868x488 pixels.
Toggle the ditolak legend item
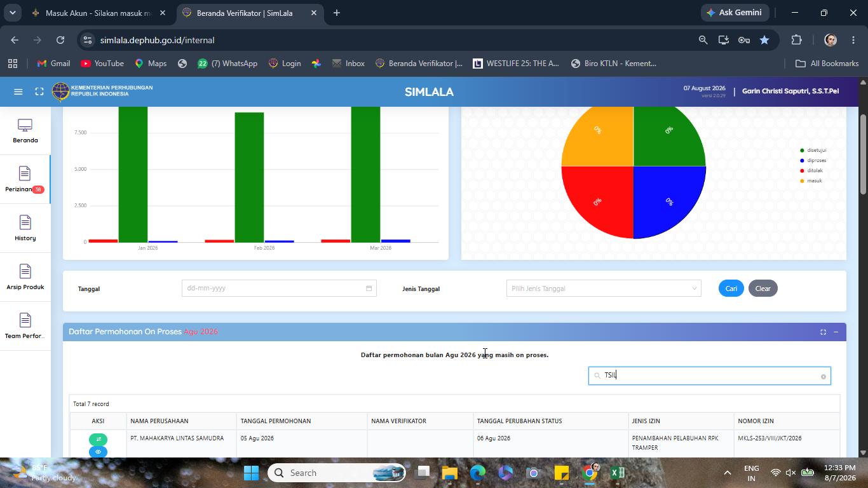point(811,170)
